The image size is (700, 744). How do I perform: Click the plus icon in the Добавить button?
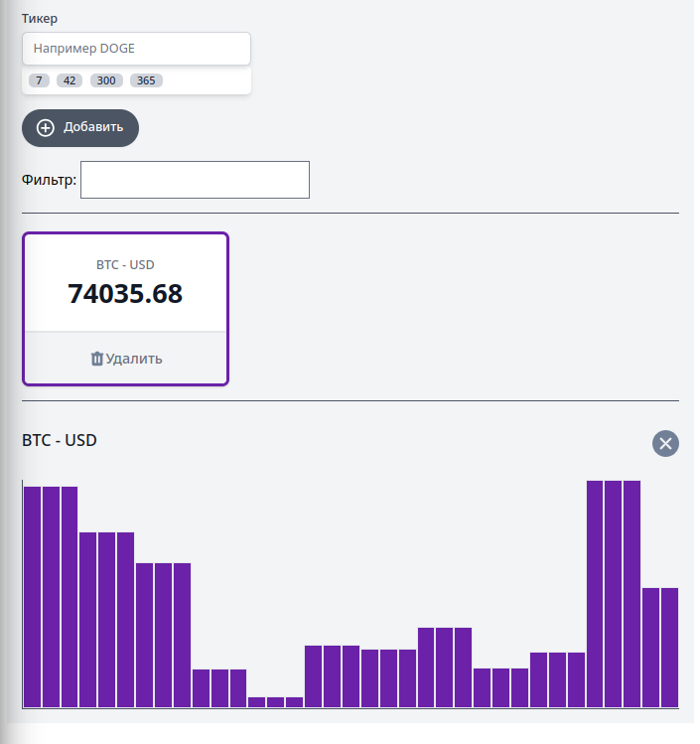coord(46,128)
